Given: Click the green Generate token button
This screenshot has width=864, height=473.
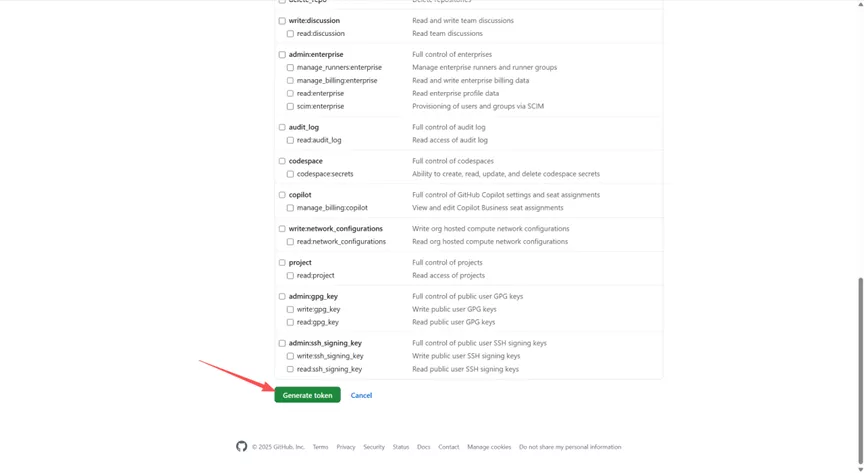Looking at the screenshot, I should coord(307,395).
